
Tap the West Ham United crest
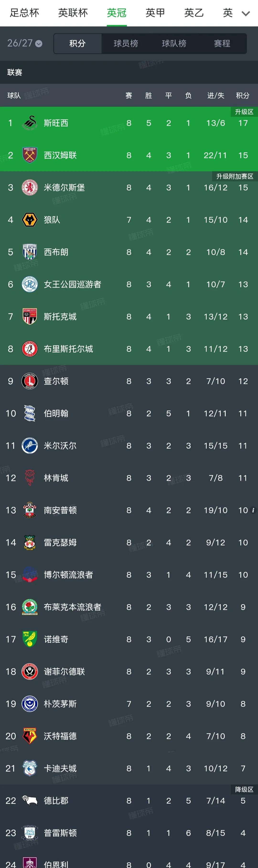[30, 155]
